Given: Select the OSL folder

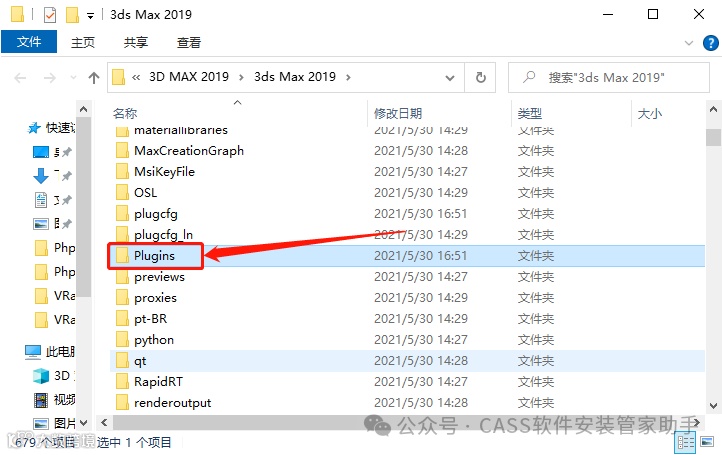Looking at the screenshot, I should pos(407,192).
